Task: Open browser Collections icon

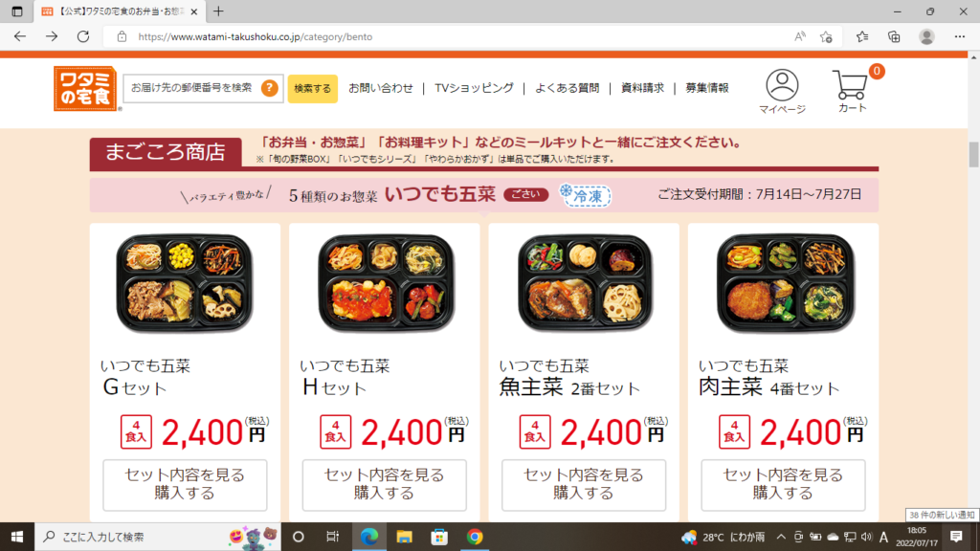Action: tap(894, 37)
